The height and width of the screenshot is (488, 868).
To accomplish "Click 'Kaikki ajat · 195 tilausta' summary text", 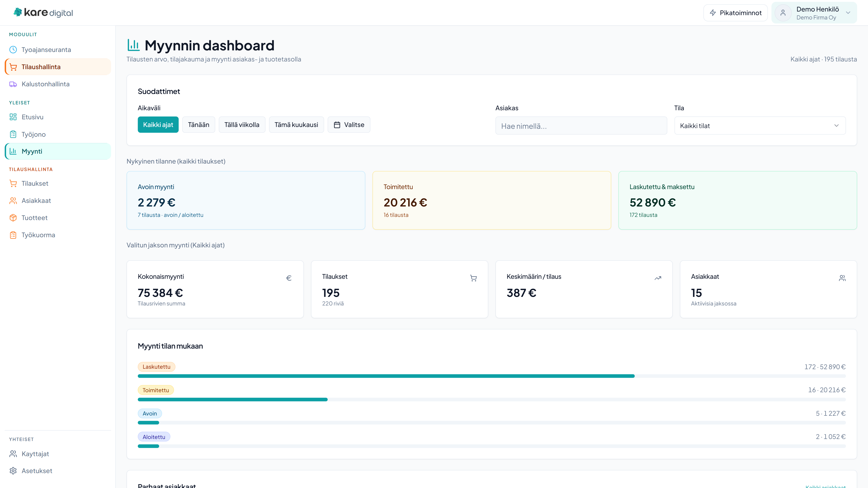I will click(x=823, y=59).
